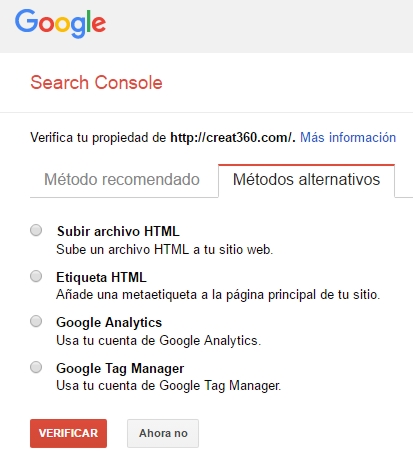Click the description about adding a metaetiqueta
Viewport: 413px width, 463px height.
[218, 295]
